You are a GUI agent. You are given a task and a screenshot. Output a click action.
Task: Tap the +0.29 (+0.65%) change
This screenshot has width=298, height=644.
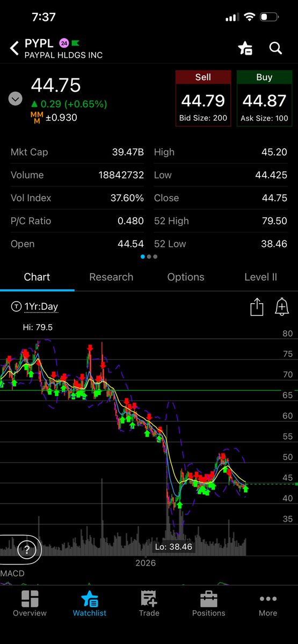click(x=69, y=104)
